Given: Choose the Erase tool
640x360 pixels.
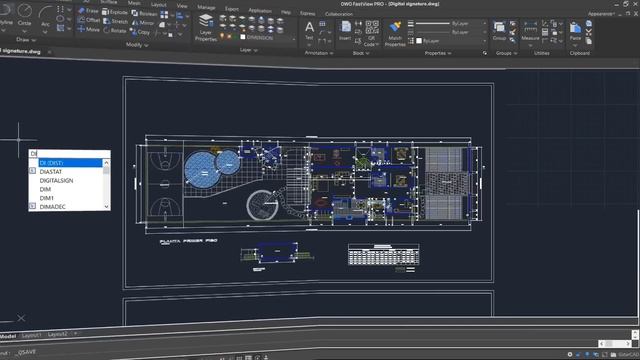Looking at the screenshot, I should pos(88,11).
